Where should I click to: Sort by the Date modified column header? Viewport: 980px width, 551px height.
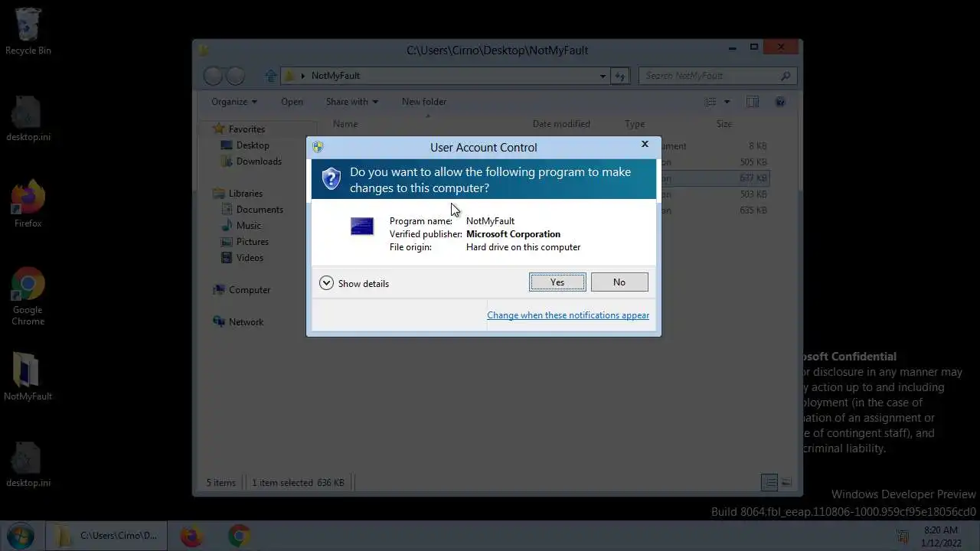(x=561, y=124)
